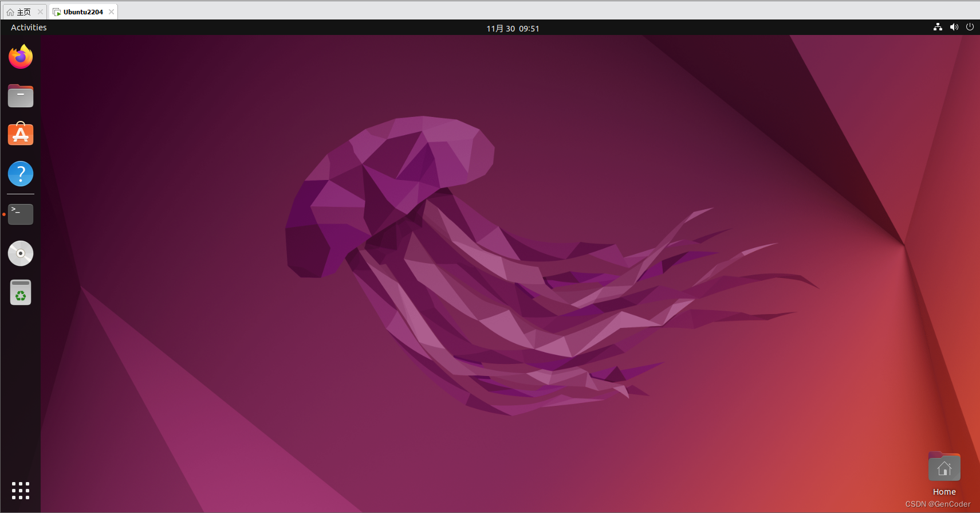Click the volume speaker icon in the top bar

click(954, 27)
